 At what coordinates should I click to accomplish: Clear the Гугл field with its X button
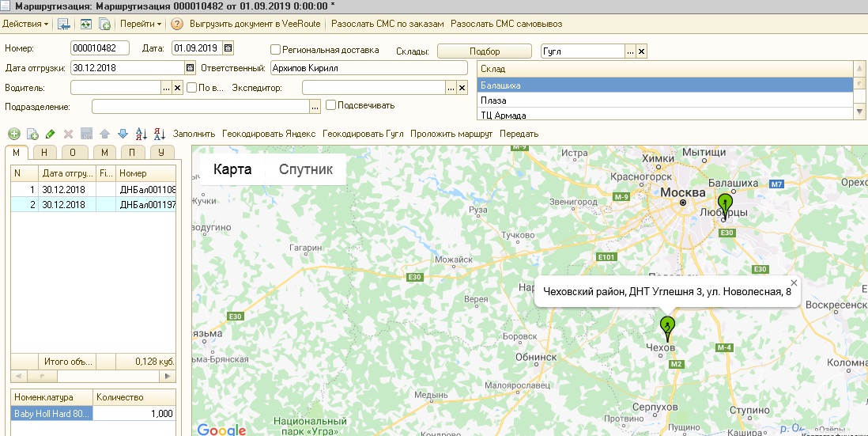tap(642, 51)
